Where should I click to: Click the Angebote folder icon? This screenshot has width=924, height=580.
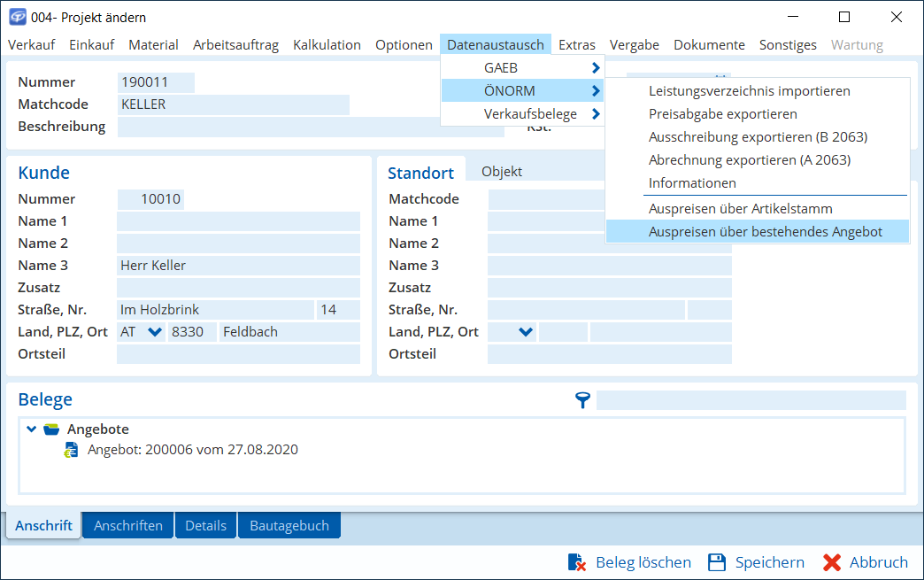[x=51, y=429]
